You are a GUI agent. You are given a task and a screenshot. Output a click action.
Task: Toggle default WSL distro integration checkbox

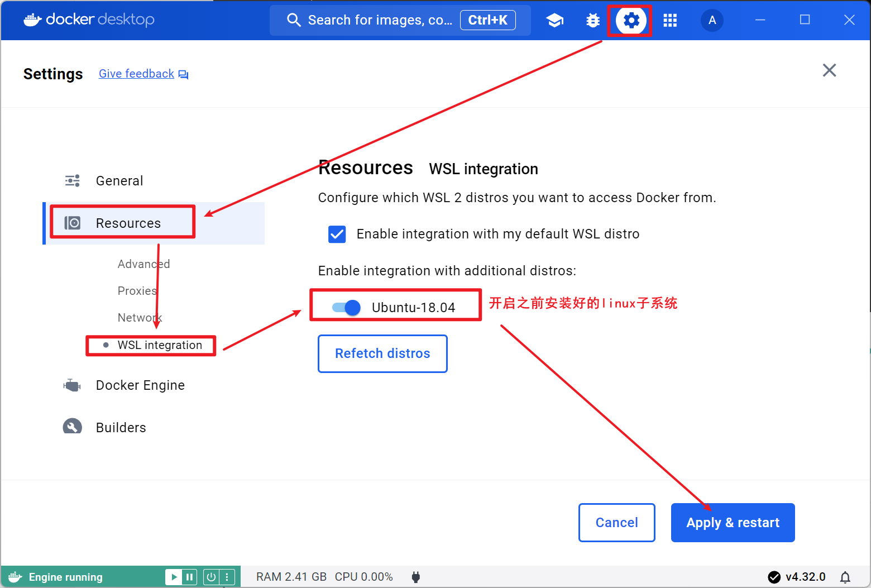(x=337, y=234)
